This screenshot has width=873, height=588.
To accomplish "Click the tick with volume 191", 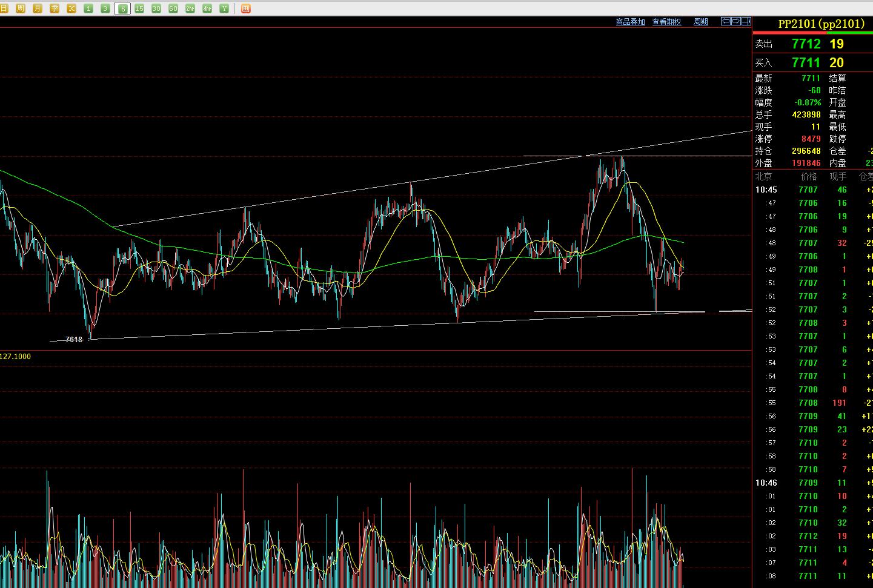I will click(839, 403).
